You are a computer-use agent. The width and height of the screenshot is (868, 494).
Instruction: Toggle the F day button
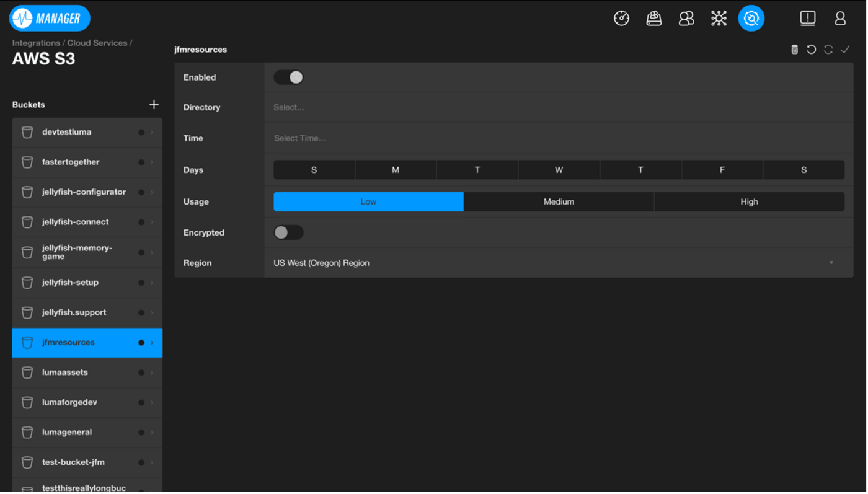[x=722, y=170]
